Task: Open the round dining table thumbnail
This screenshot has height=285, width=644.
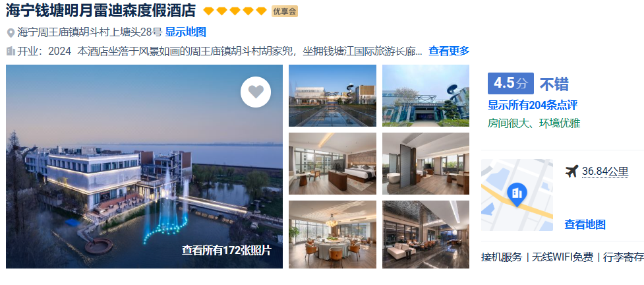Action: point(332,234)
